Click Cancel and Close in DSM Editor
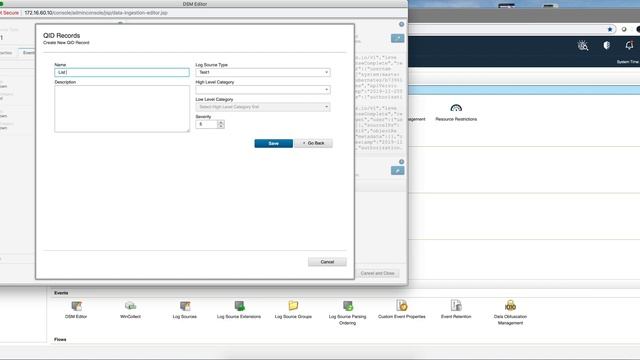640x360 pixels. coord(378,273)
